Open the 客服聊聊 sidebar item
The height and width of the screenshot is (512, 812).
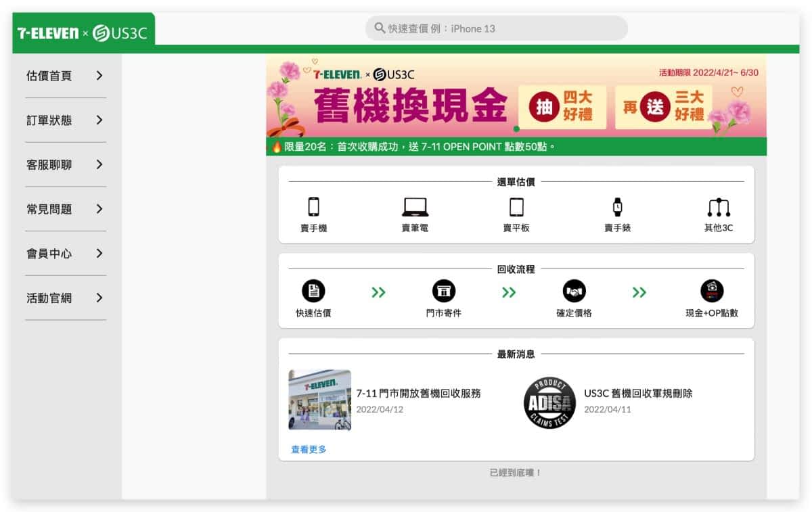[x=66, y=164]
